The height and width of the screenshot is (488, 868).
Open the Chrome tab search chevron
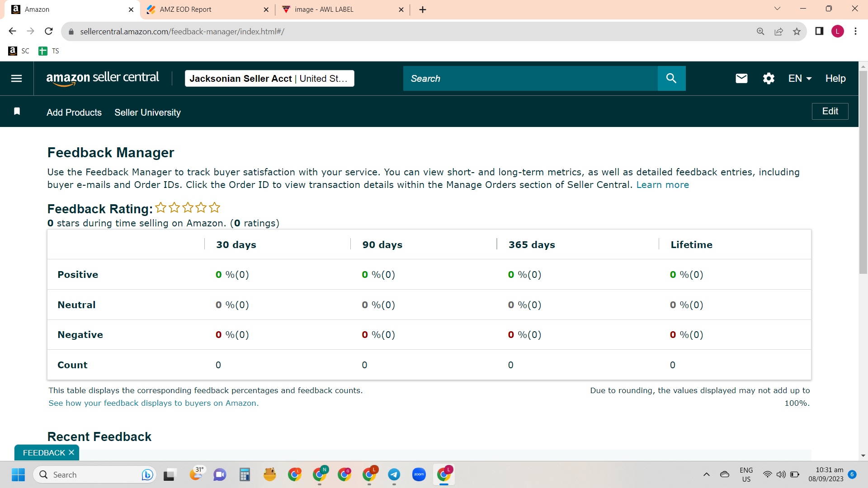click(777, 9)
